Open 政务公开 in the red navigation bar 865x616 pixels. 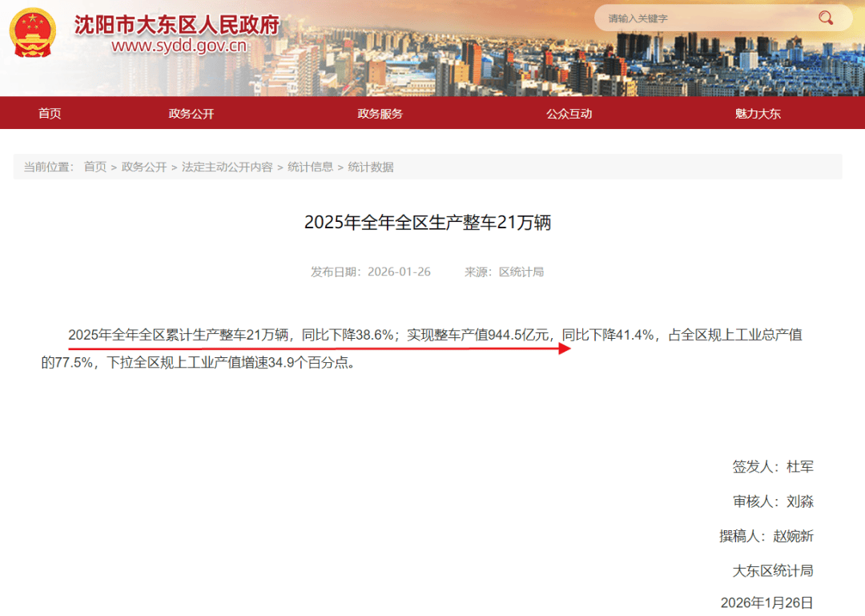191,114
